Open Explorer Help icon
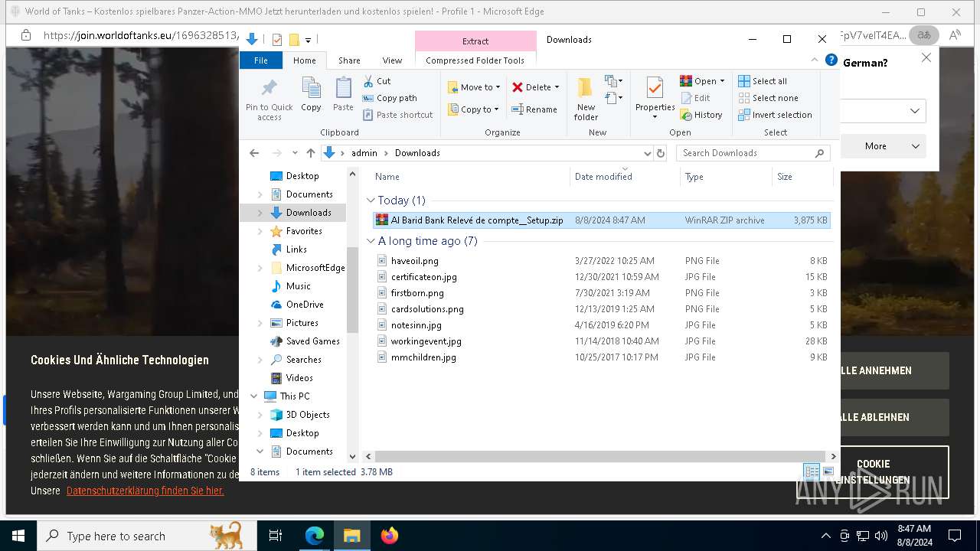Screen dimensions: 980x551 (831, 60)
